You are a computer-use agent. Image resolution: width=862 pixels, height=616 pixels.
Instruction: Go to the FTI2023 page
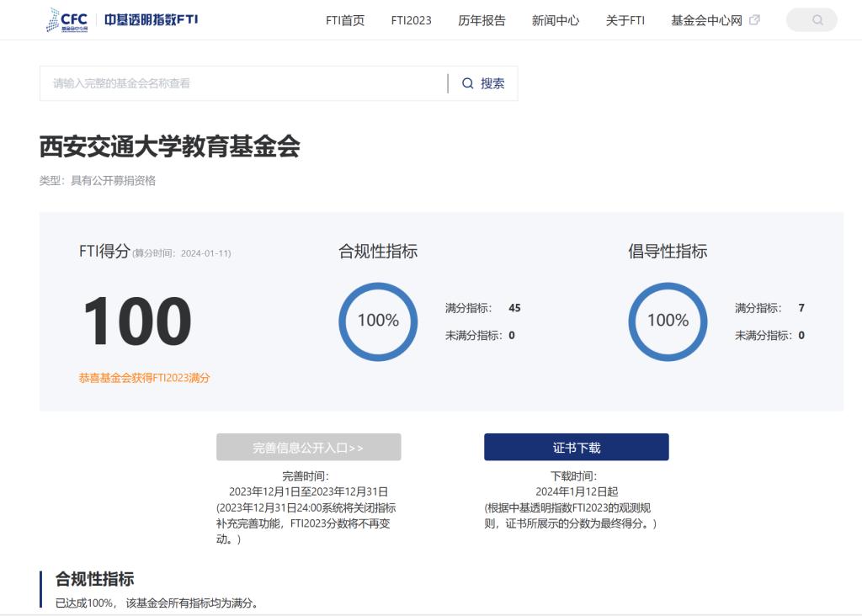click(x=411, y=20)
